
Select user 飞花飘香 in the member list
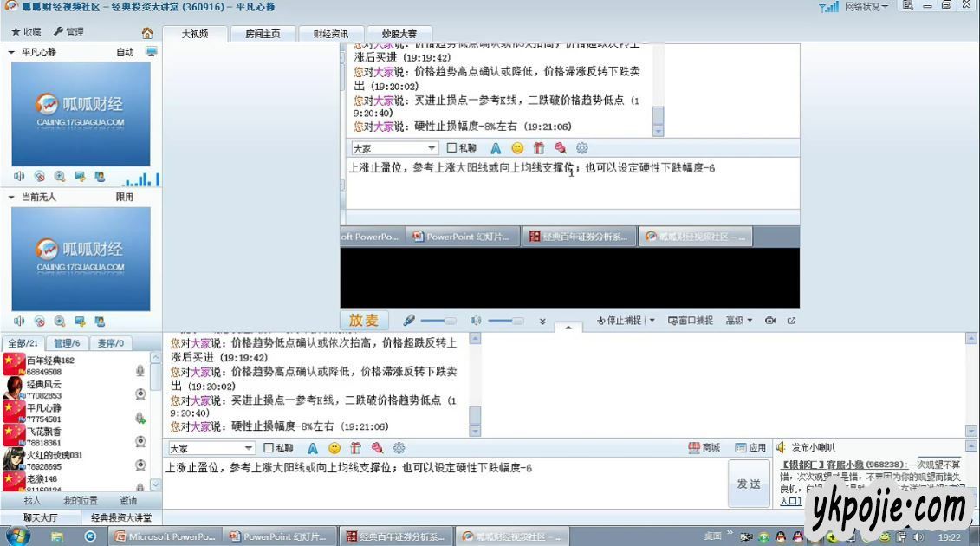[x=43, y=431]
